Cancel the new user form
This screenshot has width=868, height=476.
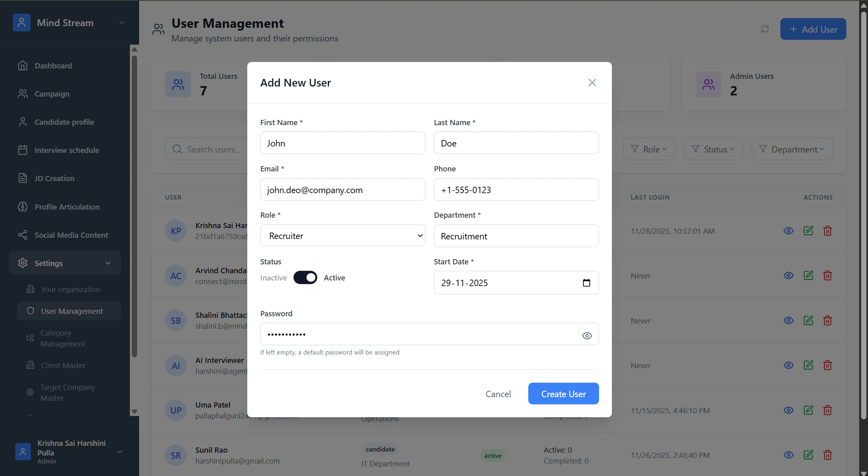pos(498,394)
